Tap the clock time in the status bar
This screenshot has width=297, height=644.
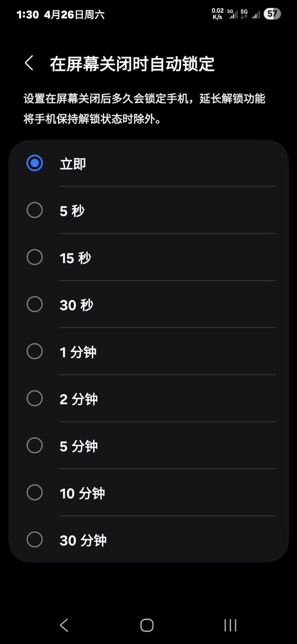point(27,15)
